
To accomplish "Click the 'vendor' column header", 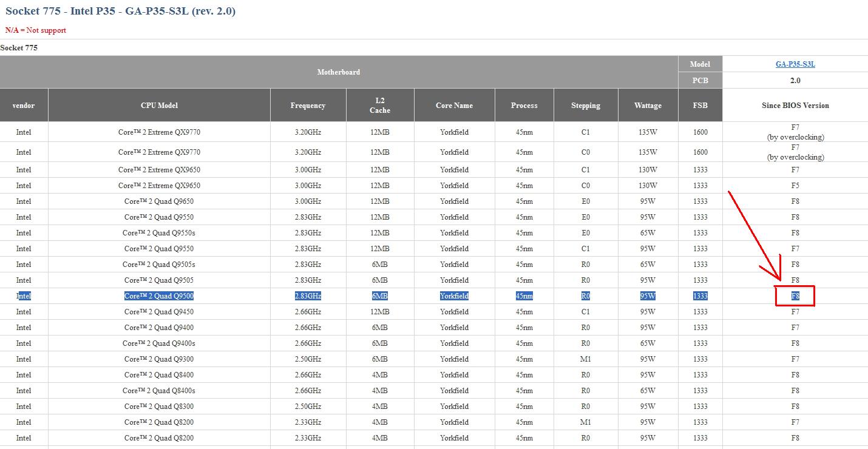I will [24, 106].
